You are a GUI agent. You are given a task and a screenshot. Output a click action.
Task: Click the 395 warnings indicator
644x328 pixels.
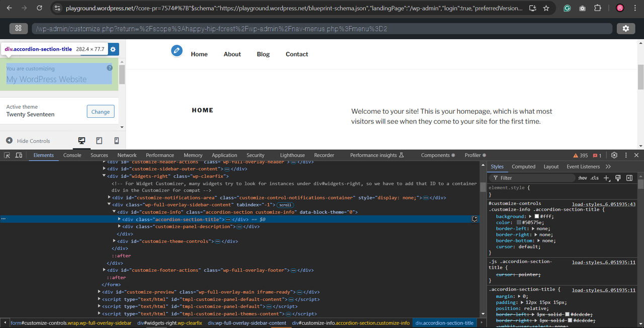tap(580, 155)
